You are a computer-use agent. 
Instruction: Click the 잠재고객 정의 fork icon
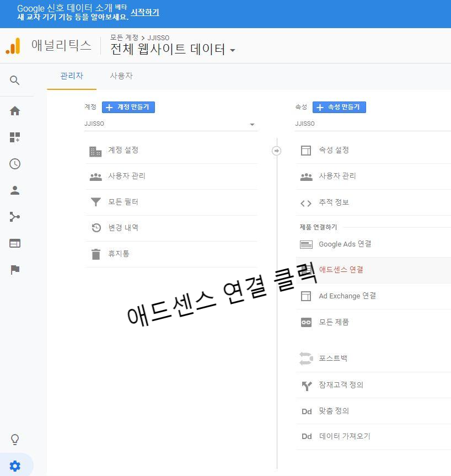[x=307, y=386]
